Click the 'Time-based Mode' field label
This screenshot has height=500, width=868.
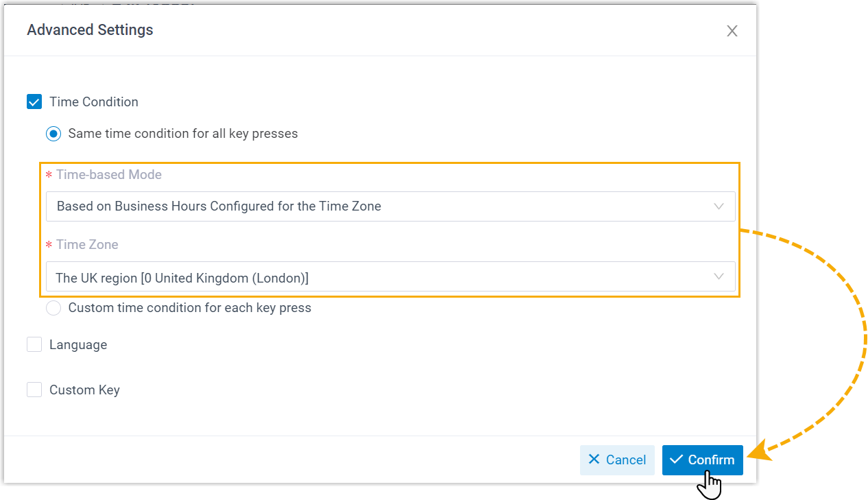109,175
